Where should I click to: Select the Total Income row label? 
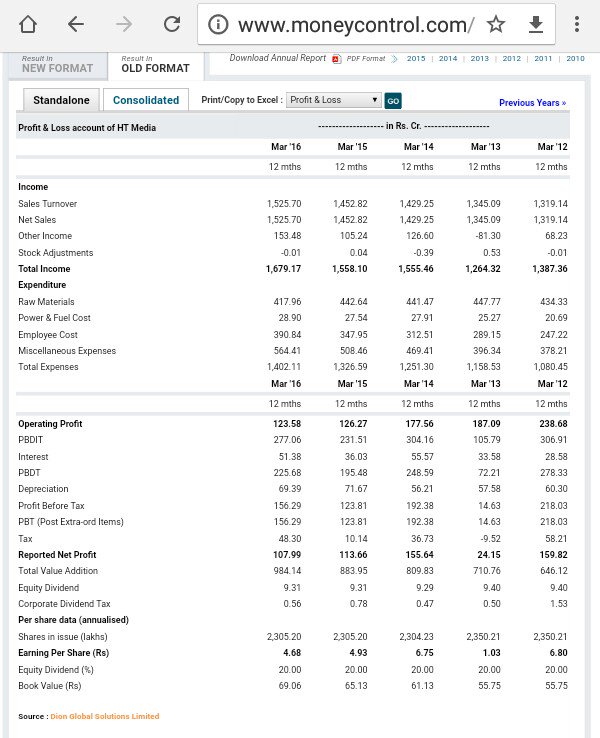(x=44, y=269)
